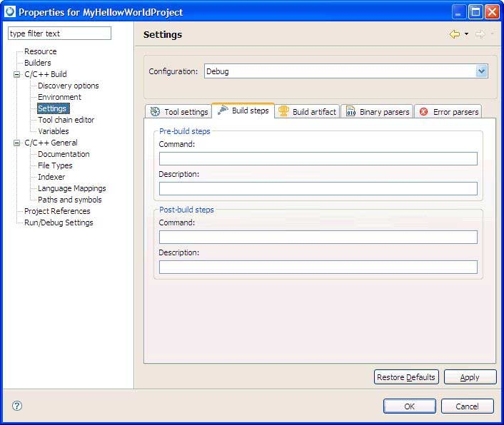Click the post-build Description input field
The height and width of the screenshot is (425, 504).
(x=318, y=267)
